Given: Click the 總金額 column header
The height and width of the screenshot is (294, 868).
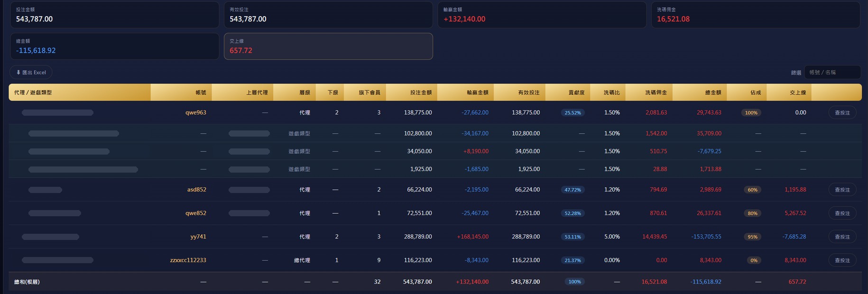Looking at the screenshot, I should pos(699,92).
